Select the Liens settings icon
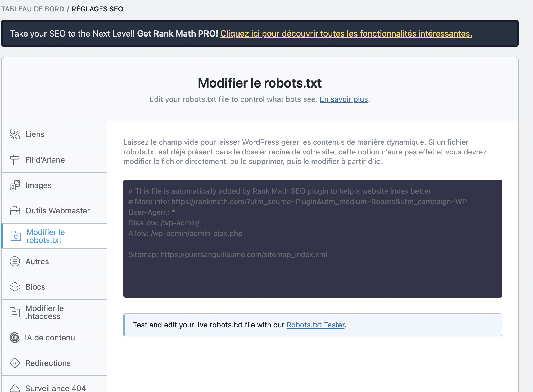The height and width of the screenshot is (392, 533). click(15, 134)
